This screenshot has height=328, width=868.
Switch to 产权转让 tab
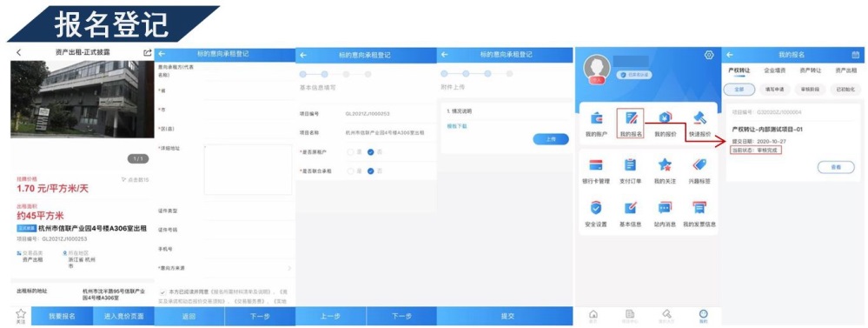click(739, 71)
